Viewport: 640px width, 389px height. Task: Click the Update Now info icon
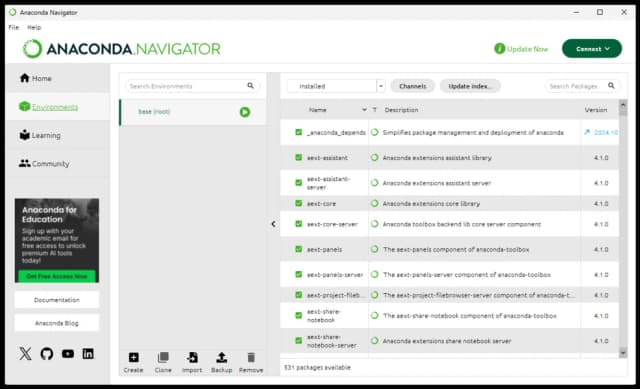(x=500, y=49)
